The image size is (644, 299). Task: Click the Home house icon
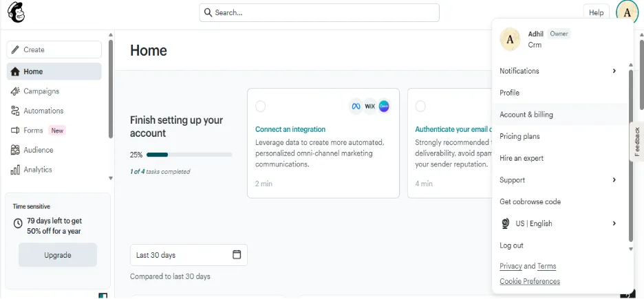click(x=15, y=71)
